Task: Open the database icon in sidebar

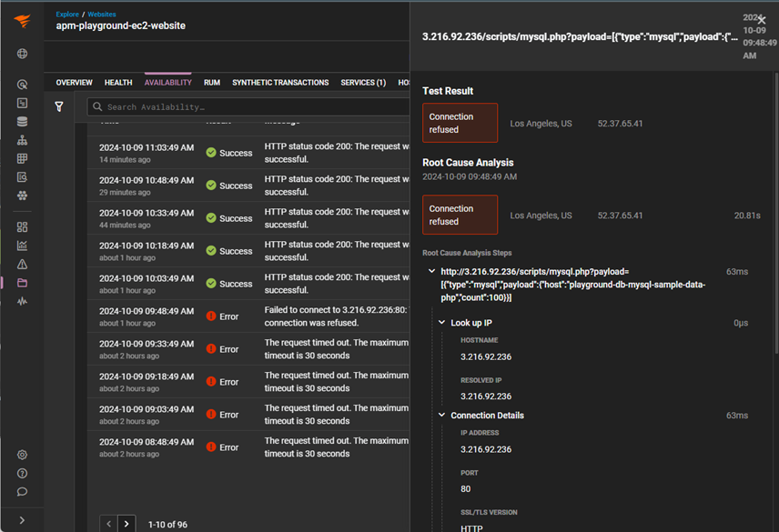Action: (22, 122)
